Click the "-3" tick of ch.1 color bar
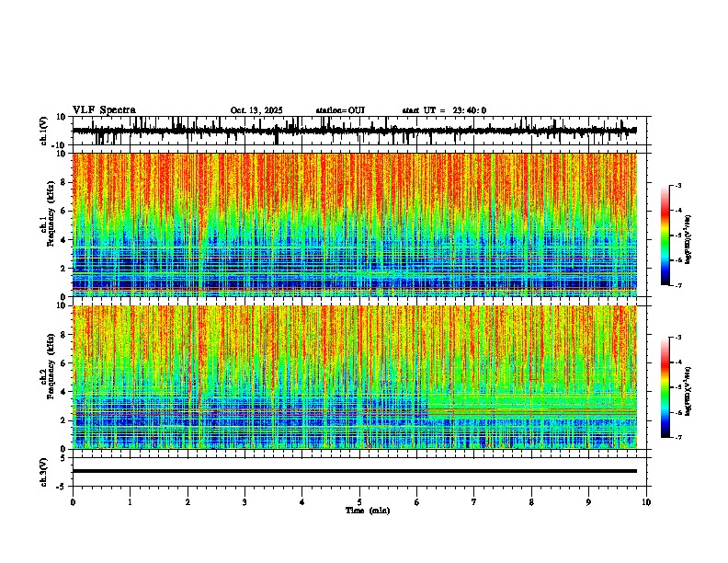The image size is (728, 563). pos(678,186)
